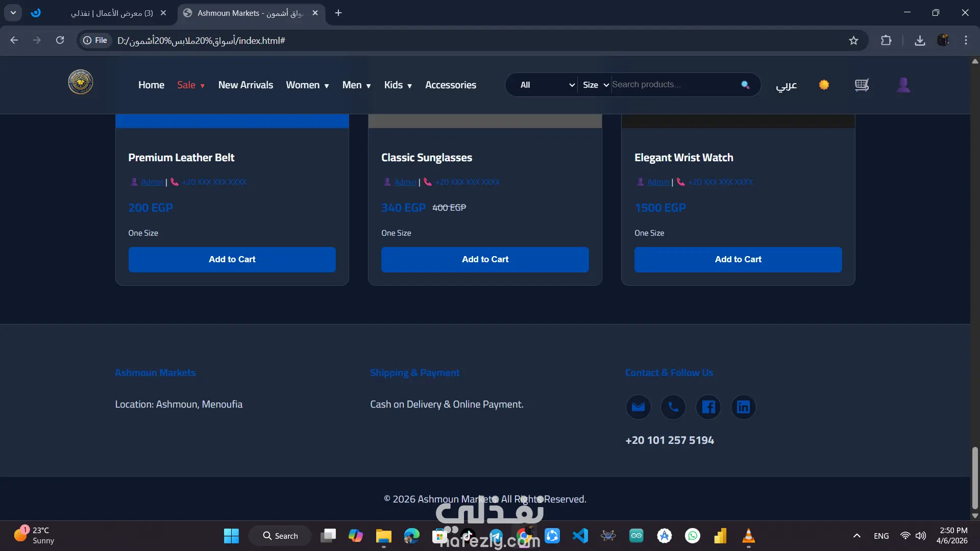
Task: Click the Ashmoun Markets logo
Action: 81,82
